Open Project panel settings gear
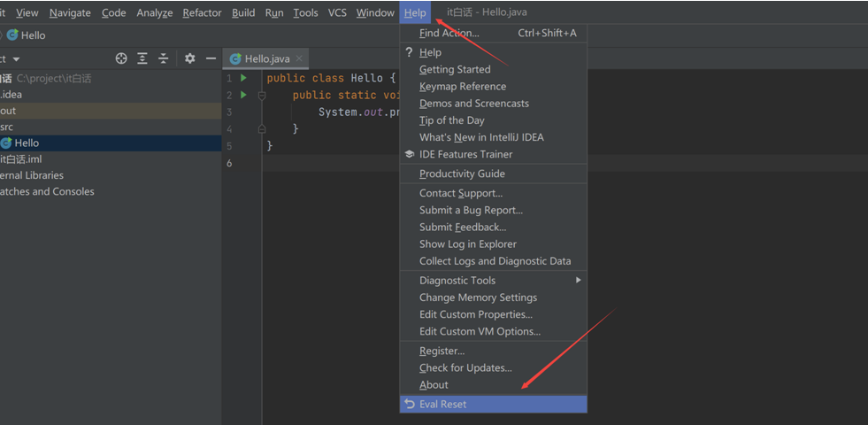Screen dimensions: 868x425 tap(190, 58)
